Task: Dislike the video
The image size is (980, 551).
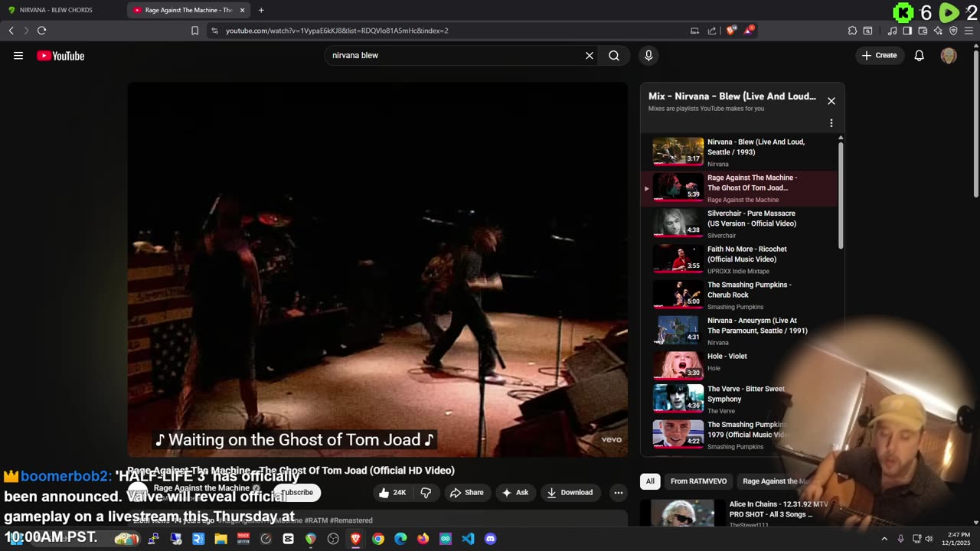Action: click(x=426, y=493)
